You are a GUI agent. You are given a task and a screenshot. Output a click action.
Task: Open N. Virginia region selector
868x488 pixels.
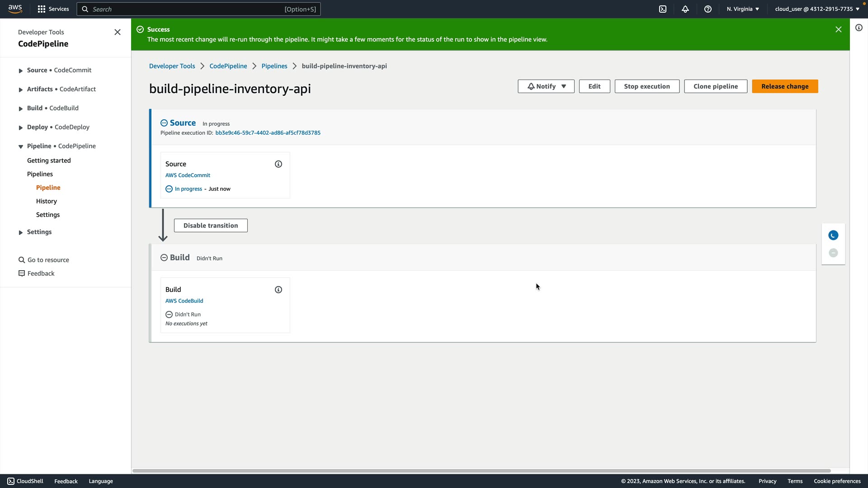click(743, 9)
